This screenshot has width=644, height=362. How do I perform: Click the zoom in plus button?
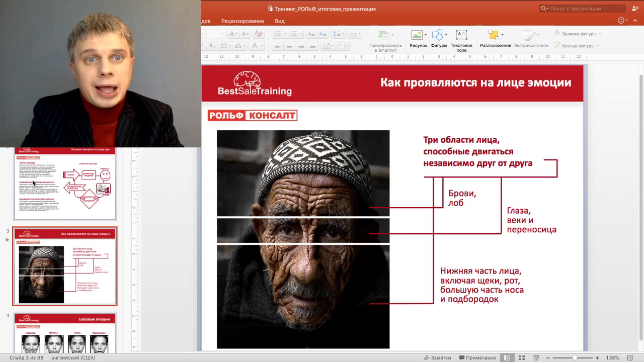(597, 357)
